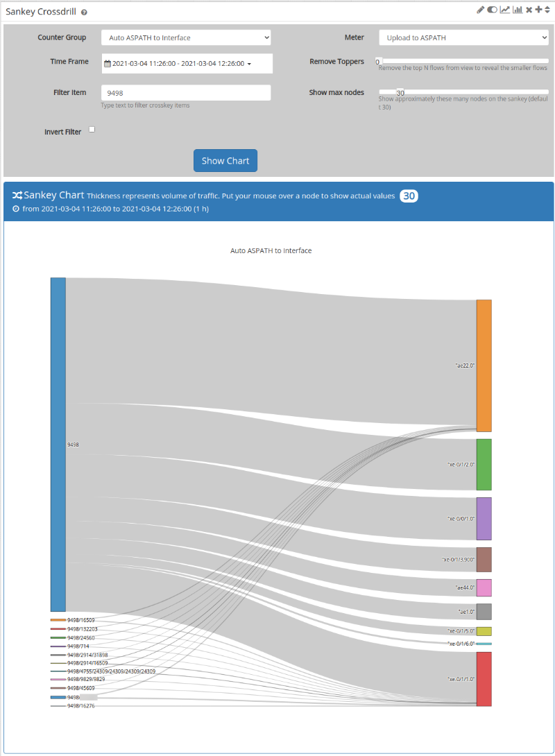This screenshot has height=756, width=555.
Task: Click the help icon beside Sankey Crossdrill
Action: [x=84, y=12]
